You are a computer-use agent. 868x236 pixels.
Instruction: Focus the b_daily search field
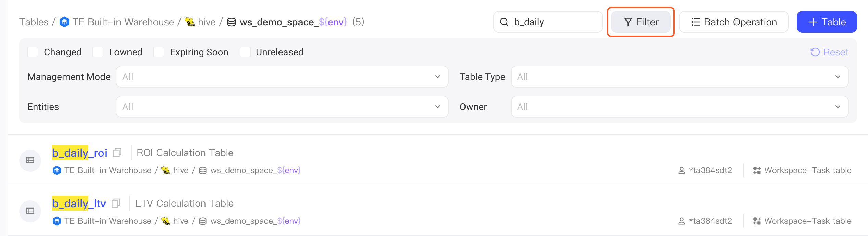(548, 22)
